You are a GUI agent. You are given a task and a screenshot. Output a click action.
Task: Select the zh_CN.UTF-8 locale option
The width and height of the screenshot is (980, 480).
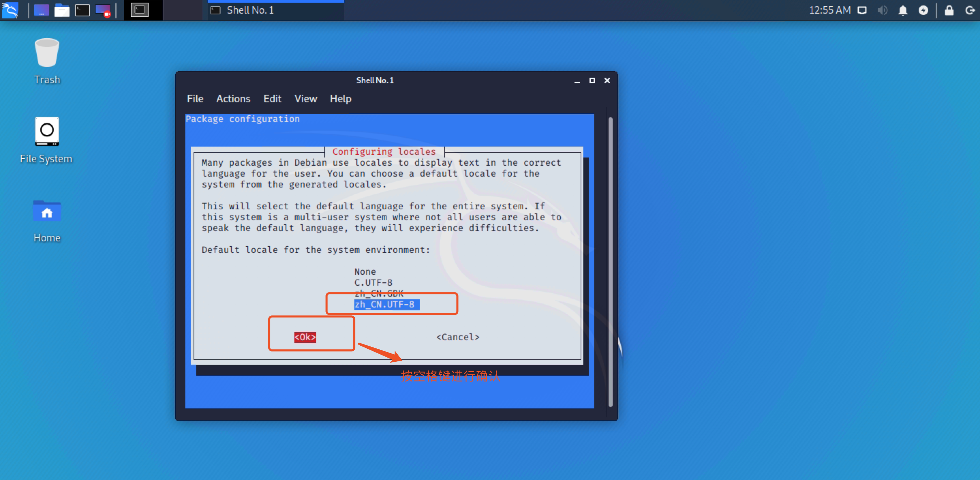click(385, 304)
